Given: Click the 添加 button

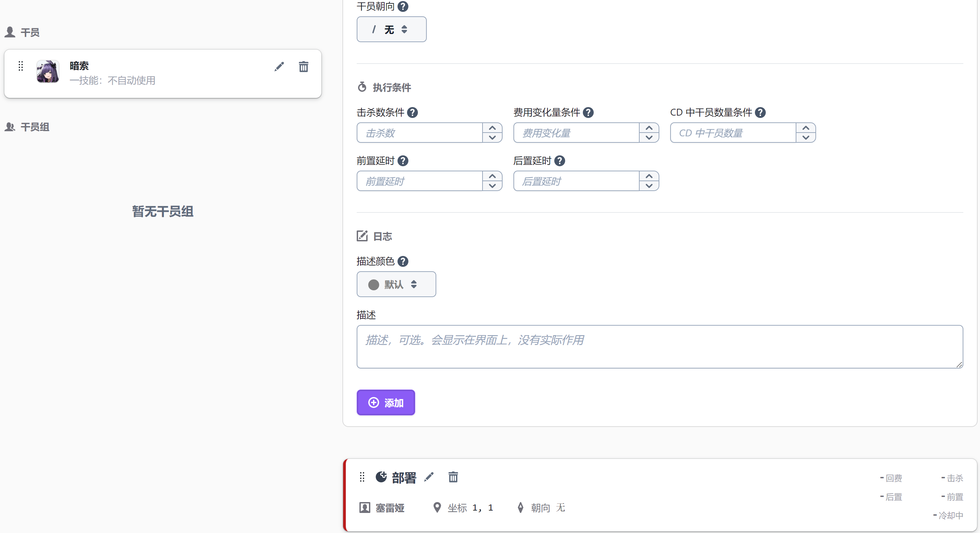Looking at the screenshot, I should click(x=385, y=402).
